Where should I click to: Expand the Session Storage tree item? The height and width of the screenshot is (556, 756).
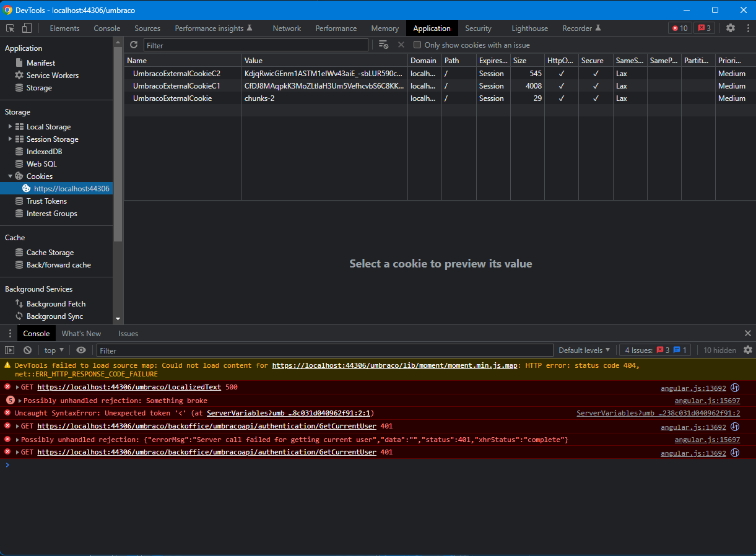pyautogui.click(x=10, y=139)
